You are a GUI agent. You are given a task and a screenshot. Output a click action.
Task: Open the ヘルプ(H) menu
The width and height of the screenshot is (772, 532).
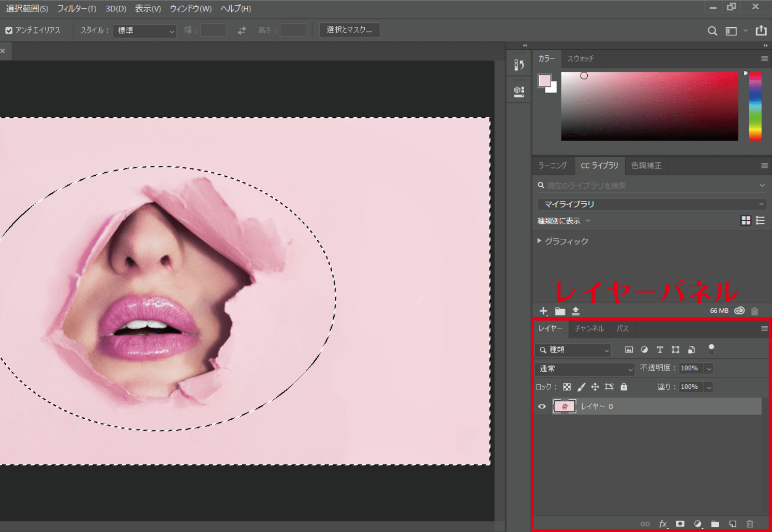pos(235,9)
